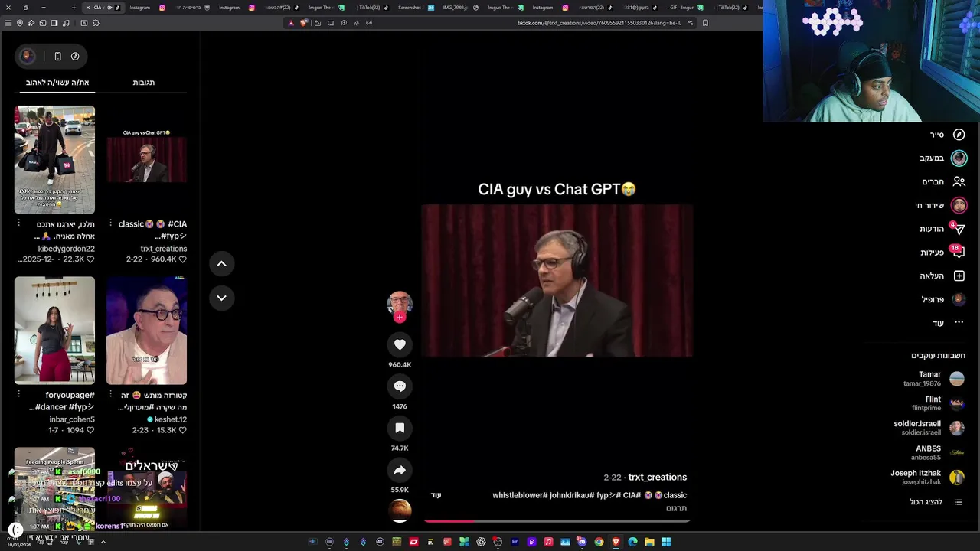Open keshet.12 man with glasses thumbnail
This screenshot has width=980, height=551.
point(146,330)
